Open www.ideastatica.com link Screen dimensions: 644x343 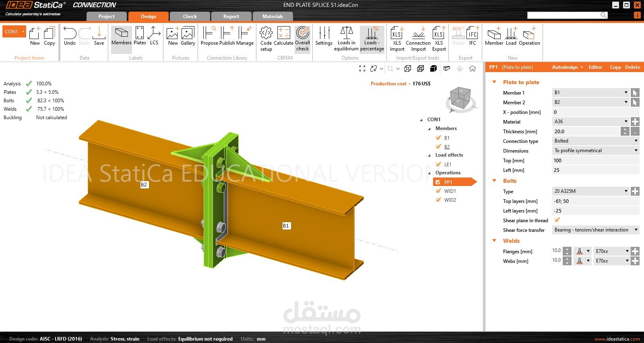pyautogui.click(x=617, y=339)
